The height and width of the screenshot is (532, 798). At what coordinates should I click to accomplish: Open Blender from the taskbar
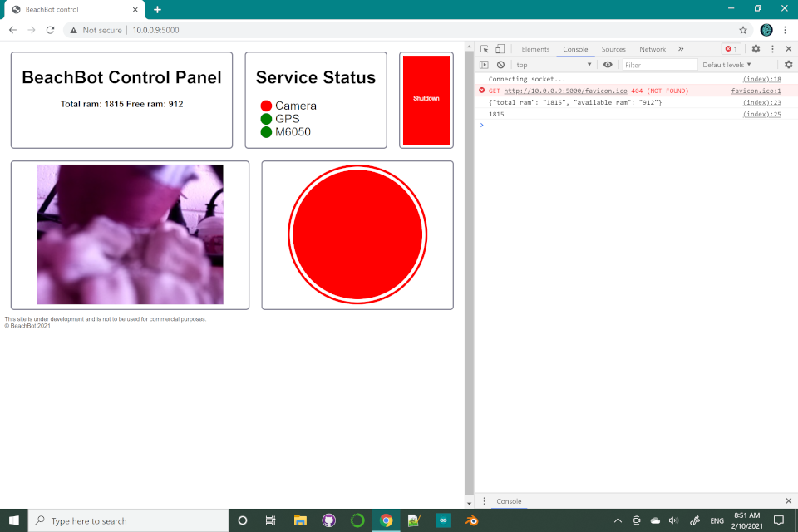(x=472, y=520)
